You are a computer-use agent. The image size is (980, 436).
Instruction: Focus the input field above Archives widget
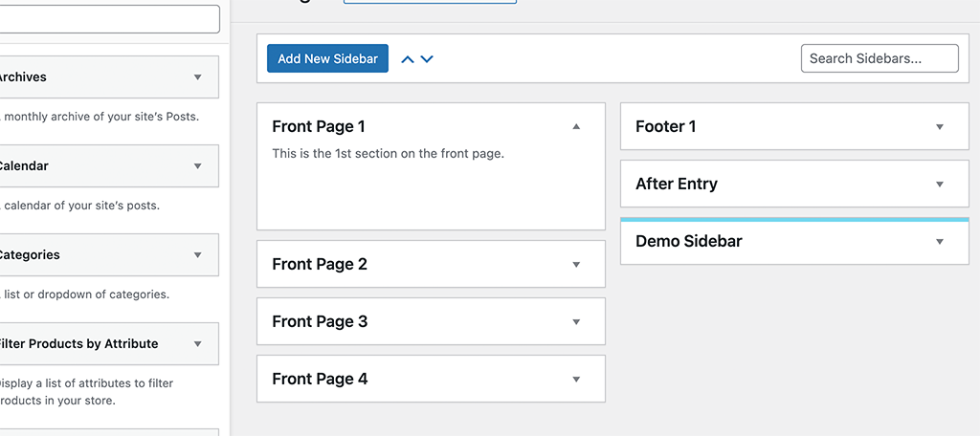click(109, 19)
